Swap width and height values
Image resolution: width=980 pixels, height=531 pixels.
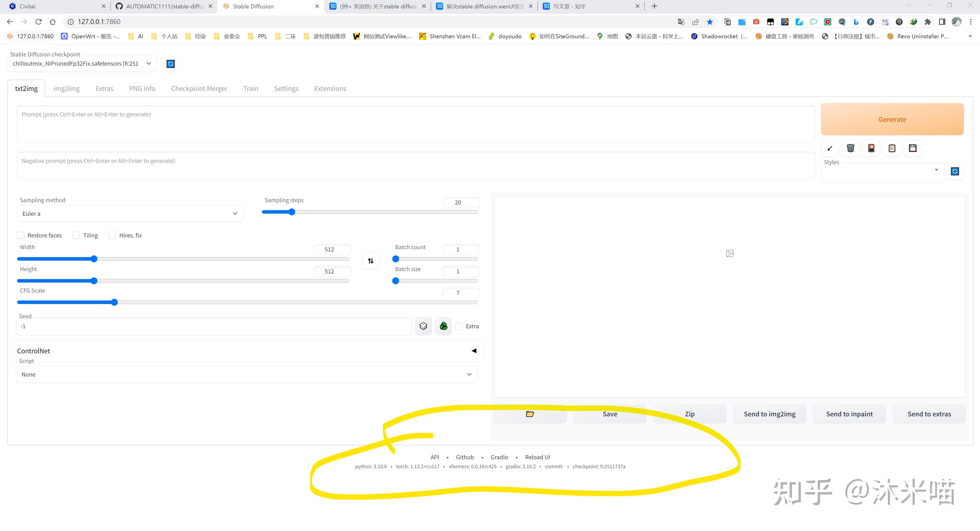click(x=371, y=261)
